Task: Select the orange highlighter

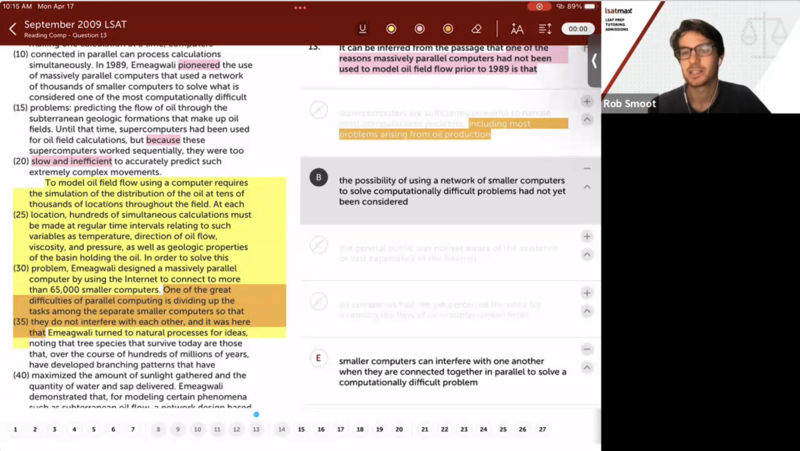Action: (x=448, y=29)
